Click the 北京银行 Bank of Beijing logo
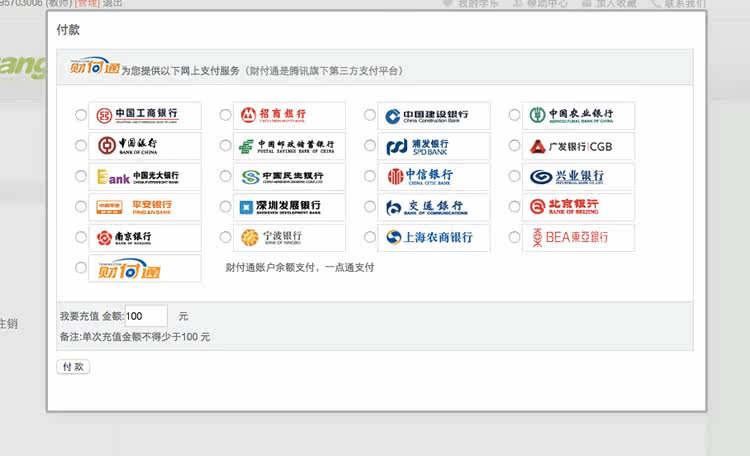Viewport: 750px width, 456px height. click(578, 207)
